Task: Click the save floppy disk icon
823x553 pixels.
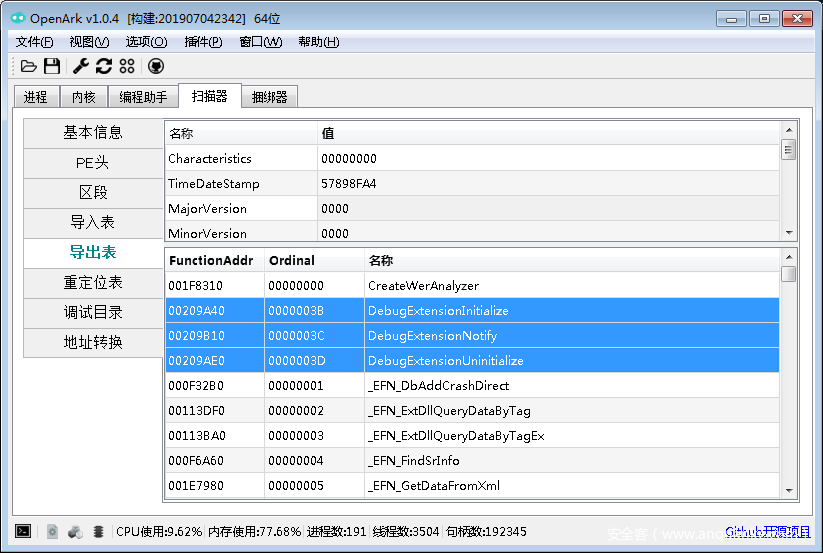Action: point(51,66)
